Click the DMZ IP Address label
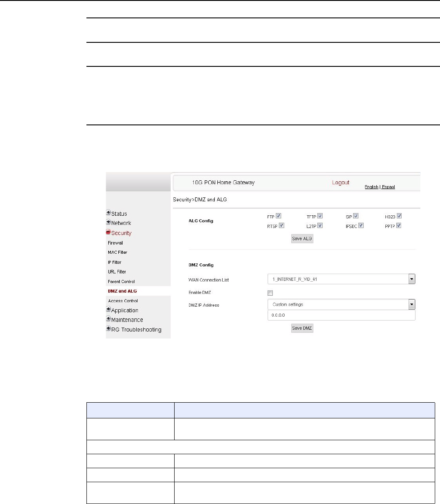Viewport: 440px width, 504px height. point(203,305)
